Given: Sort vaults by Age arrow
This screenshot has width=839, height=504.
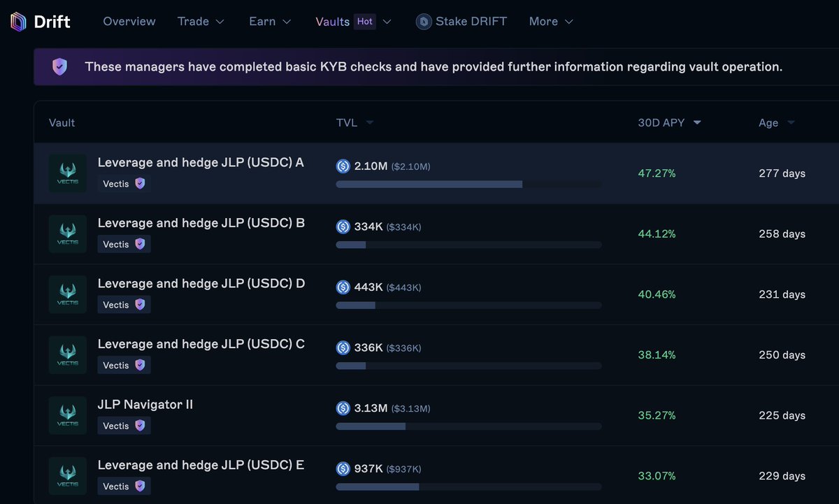Looking at the screenshot, I should tap(791, 123).
